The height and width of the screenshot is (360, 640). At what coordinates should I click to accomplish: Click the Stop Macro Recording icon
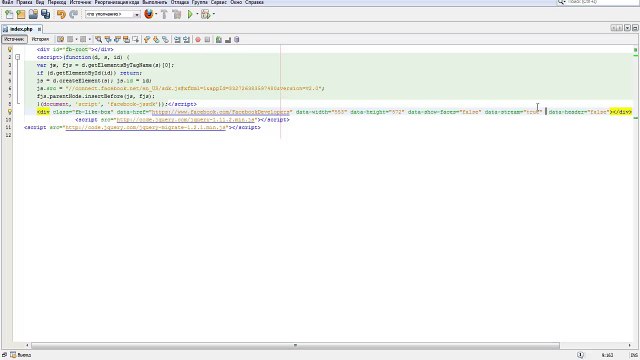point(207,40)
